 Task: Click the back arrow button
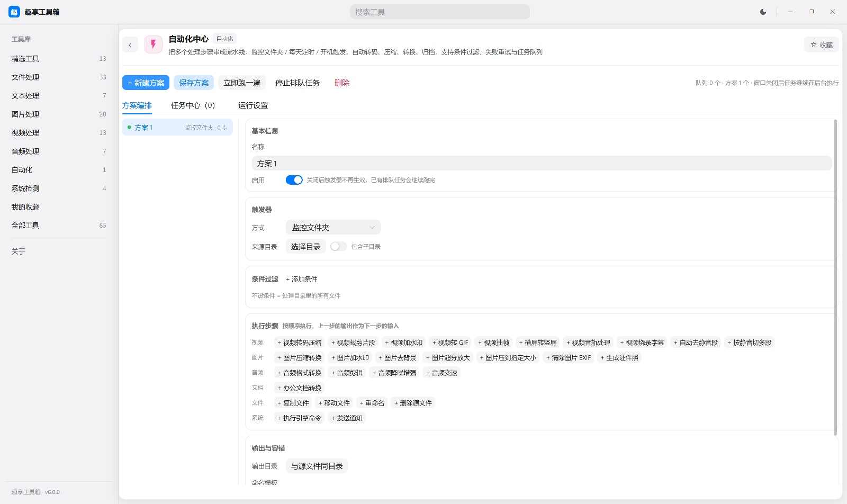(130, 45)
